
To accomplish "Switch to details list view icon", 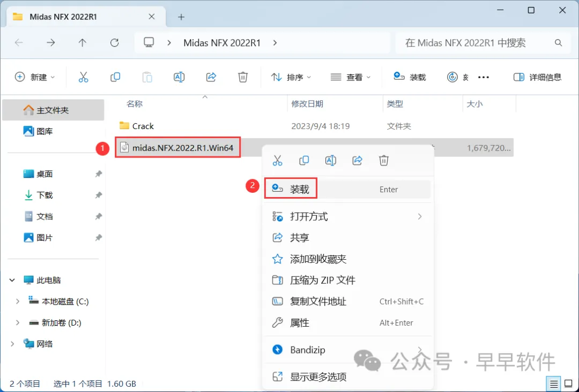I will [x=553, y=384].
